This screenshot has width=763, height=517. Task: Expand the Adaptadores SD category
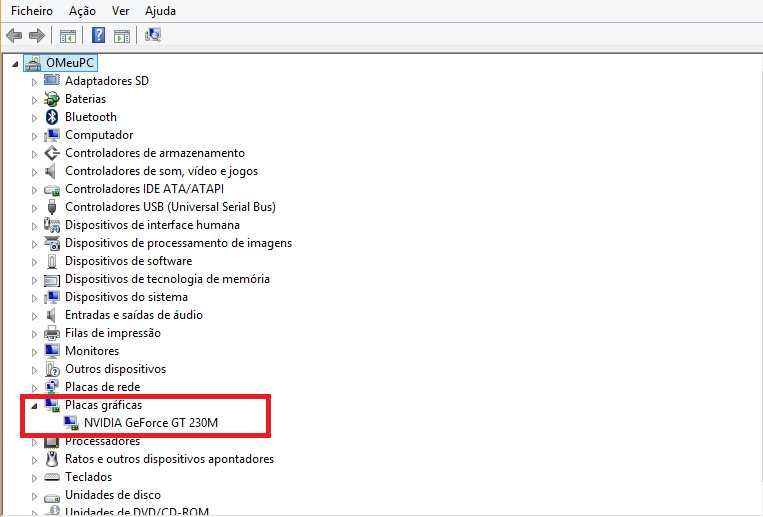coord(34,82)
